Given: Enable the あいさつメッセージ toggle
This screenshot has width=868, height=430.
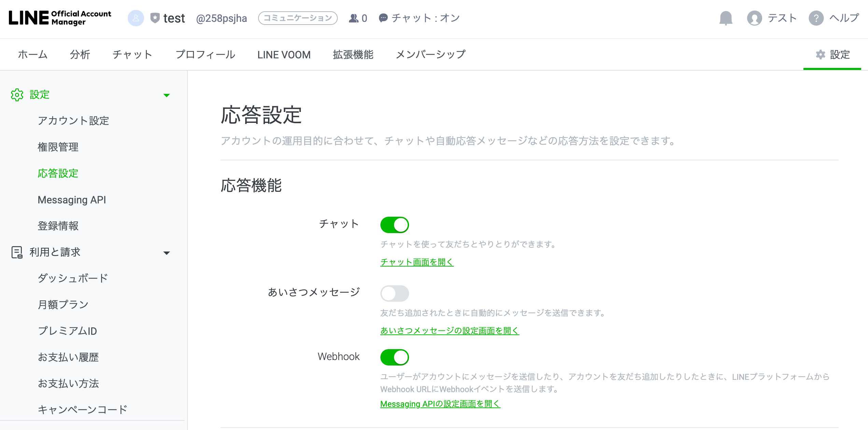Looking at the screenshot, I should [395, 293].
